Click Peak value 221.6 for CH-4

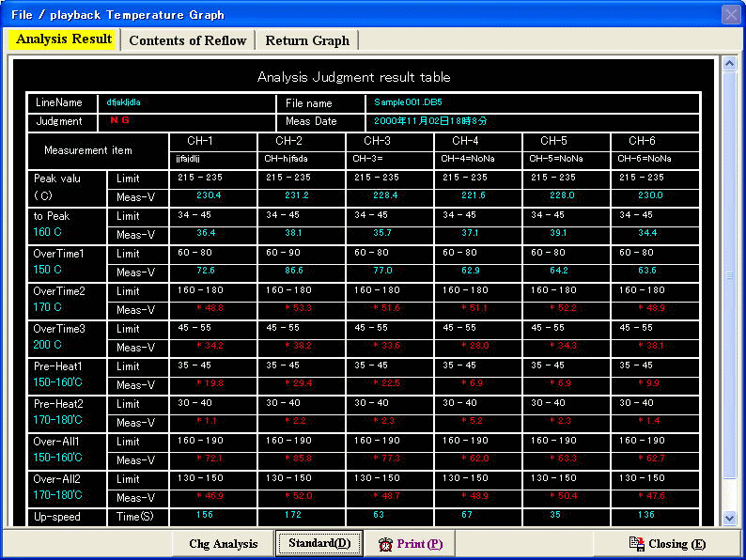tap(474, 195)
